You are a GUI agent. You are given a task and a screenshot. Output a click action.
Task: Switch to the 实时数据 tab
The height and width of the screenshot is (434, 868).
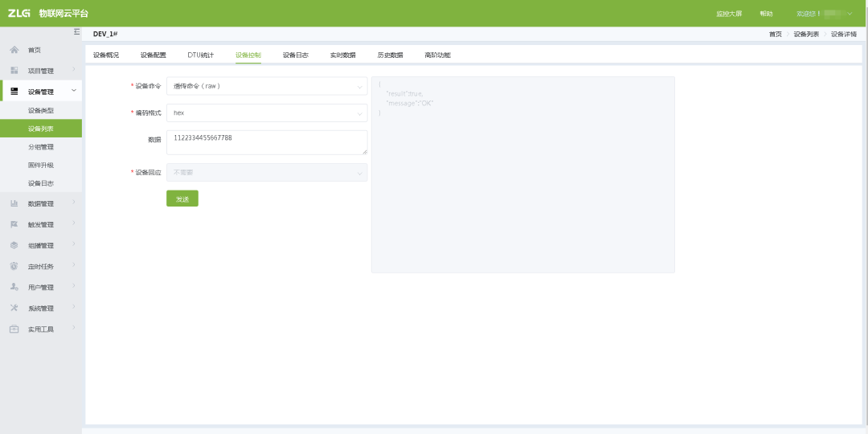pyautogui.click(x=342, y=55)
